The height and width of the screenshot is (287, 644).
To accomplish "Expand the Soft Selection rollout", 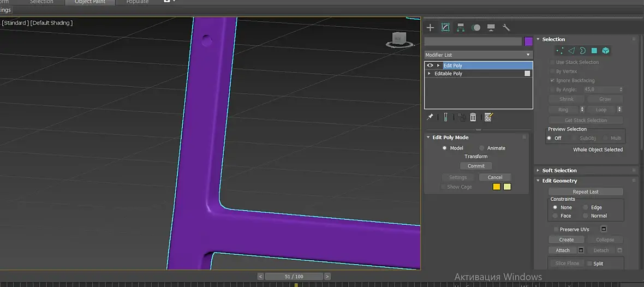I will 559,170.
